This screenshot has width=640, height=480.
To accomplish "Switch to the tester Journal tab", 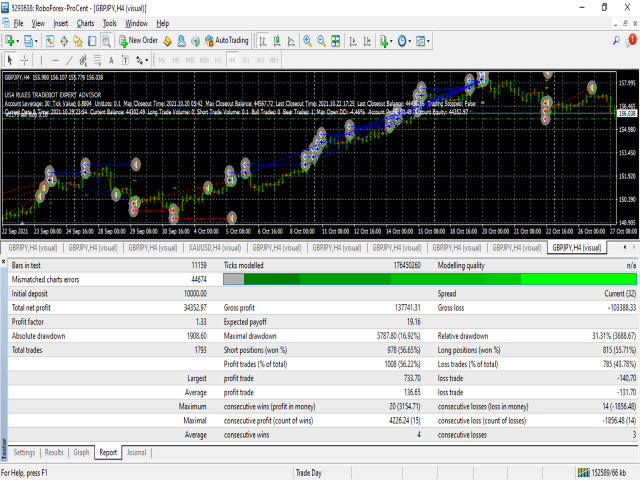I will [136, 452].
